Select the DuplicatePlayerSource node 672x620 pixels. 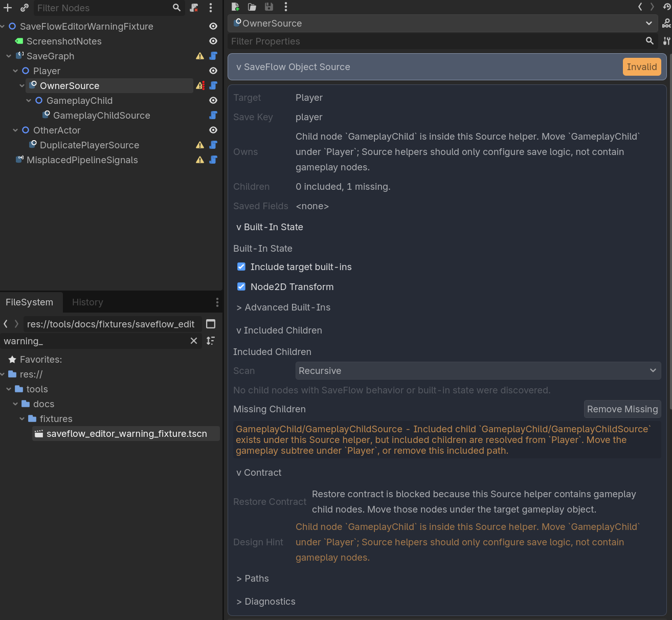[89, 145]
